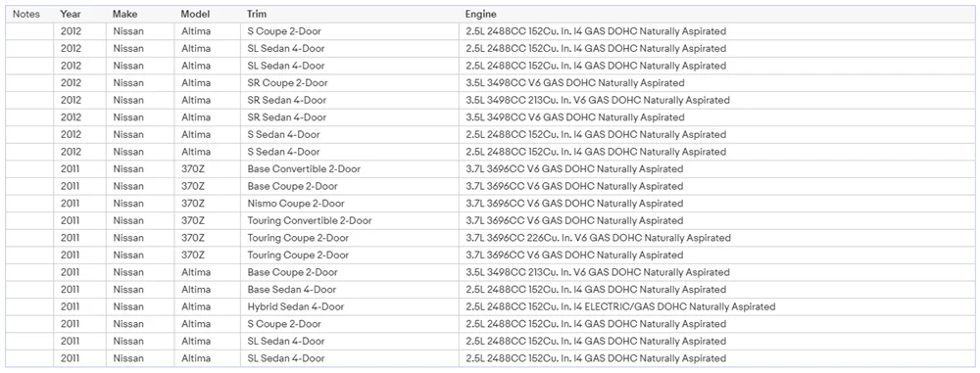Click the Touring Convertible 2-Door trim cell
Image resolution: width=980 pixels, height=373 pixels.
tap(350, 220)
